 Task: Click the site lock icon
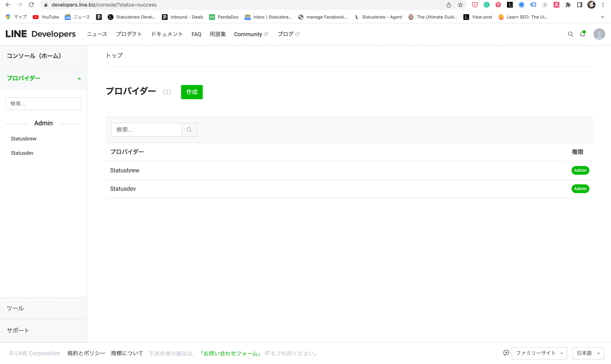coord(46,5)
